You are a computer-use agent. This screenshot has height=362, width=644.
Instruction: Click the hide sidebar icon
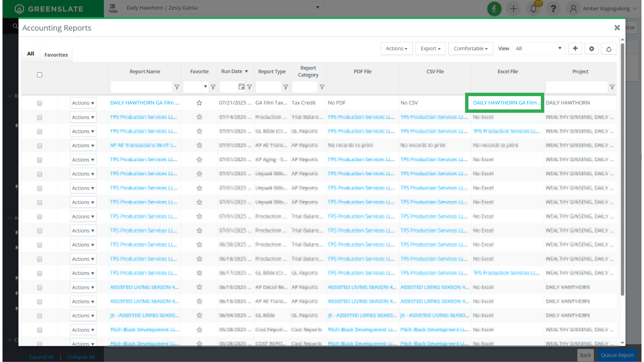[113, 8]
